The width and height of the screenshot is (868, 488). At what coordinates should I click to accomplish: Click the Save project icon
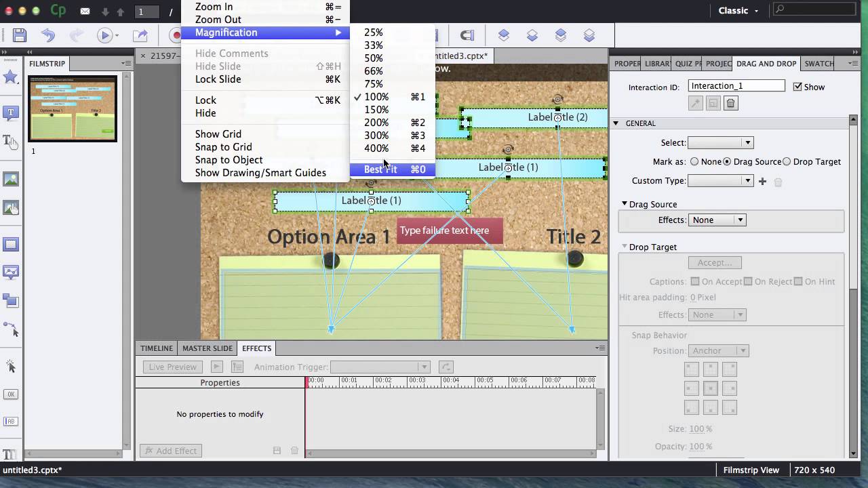click(20, 35)
